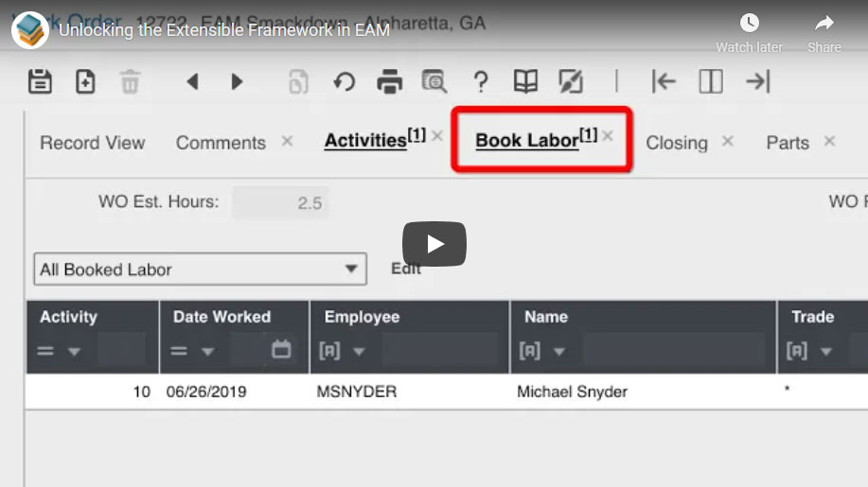The height and width of the screenshot is (487, 868).
Task: Click the WO Est. Hours field
Action: point(281,202)
